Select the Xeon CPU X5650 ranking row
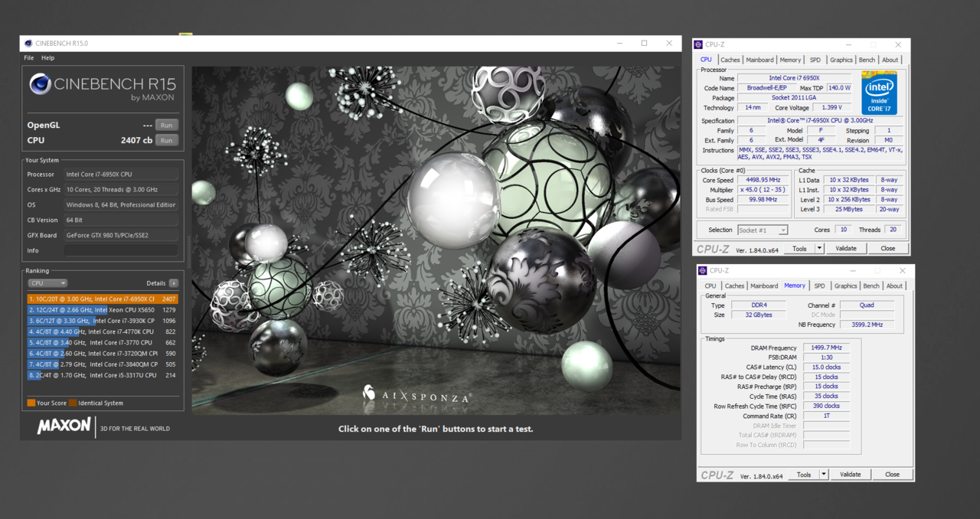The image size is (980, 519). tap(103, 310)
